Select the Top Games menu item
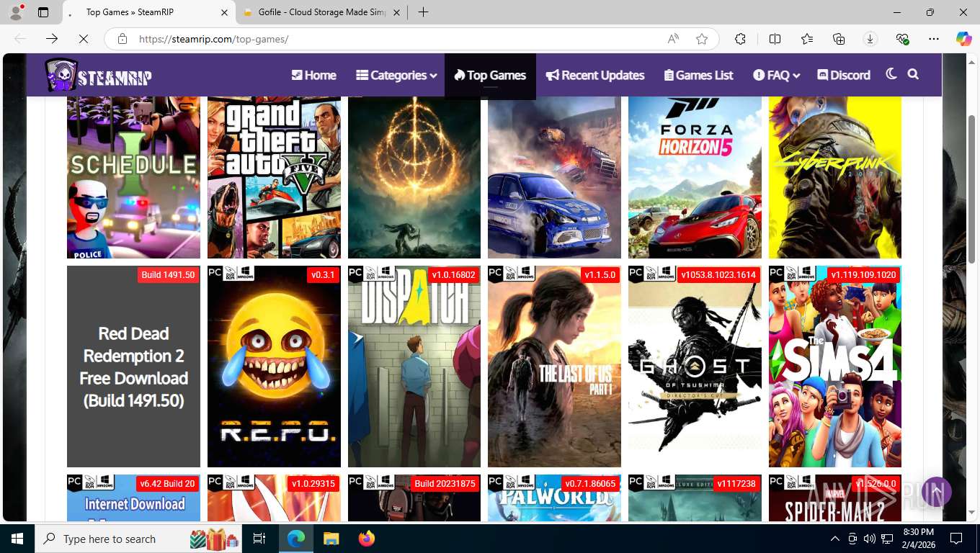 (x=490, y=75)
